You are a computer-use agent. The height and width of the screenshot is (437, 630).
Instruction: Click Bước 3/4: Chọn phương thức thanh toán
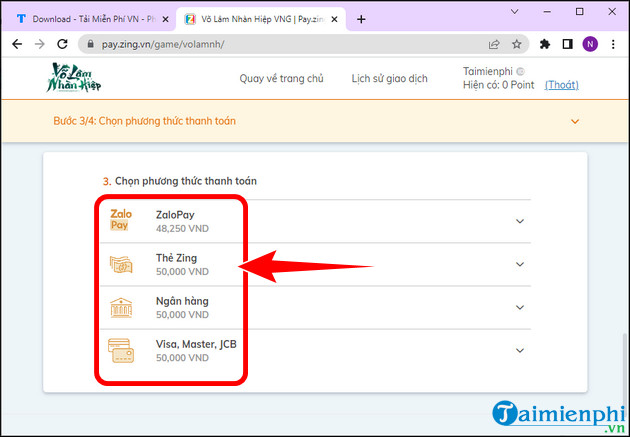[x=145, y=121]
